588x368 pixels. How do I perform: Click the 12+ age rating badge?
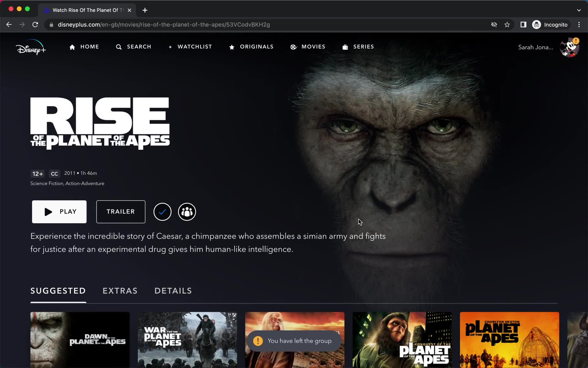click(38, 174)
